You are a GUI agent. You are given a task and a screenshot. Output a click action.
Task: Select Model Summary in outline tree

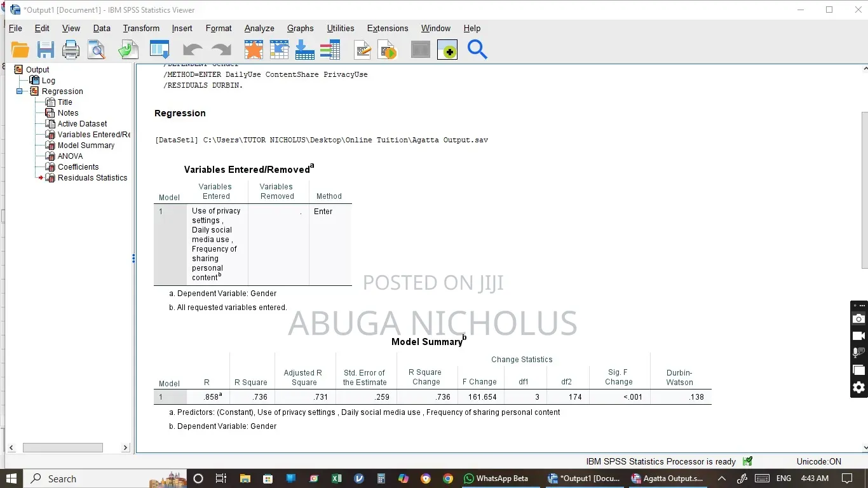coord(86,146)
